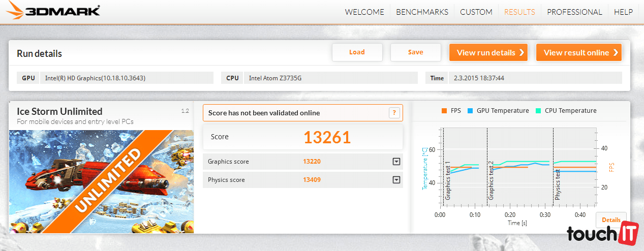Click the touchIT watermark logo

pyautogui.click(x=602, y=235)
